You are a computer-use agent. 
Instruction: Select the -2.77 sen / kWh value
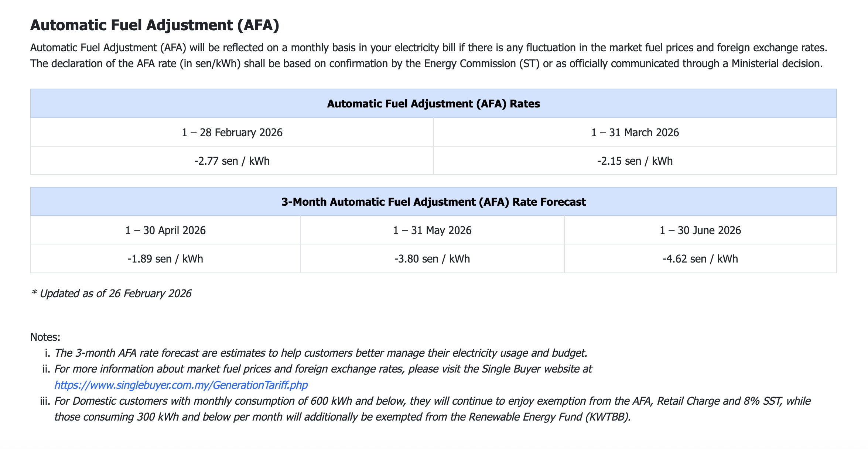[x=232, y=161]
